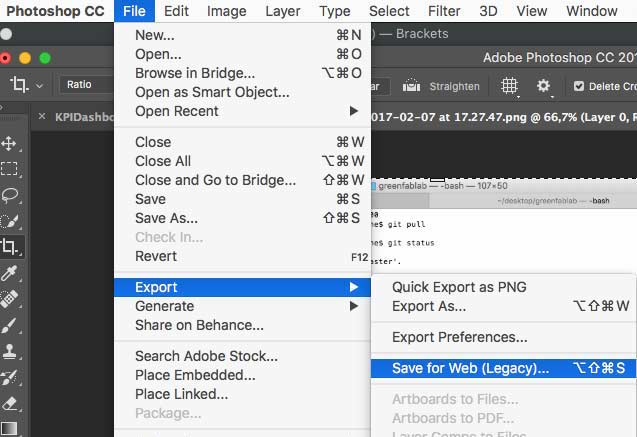Image resolution: width=637 pixels, height=437 pixels.
Task: Toggle the Delete Cropped Pixels checkbox
Action: point(579,86)
